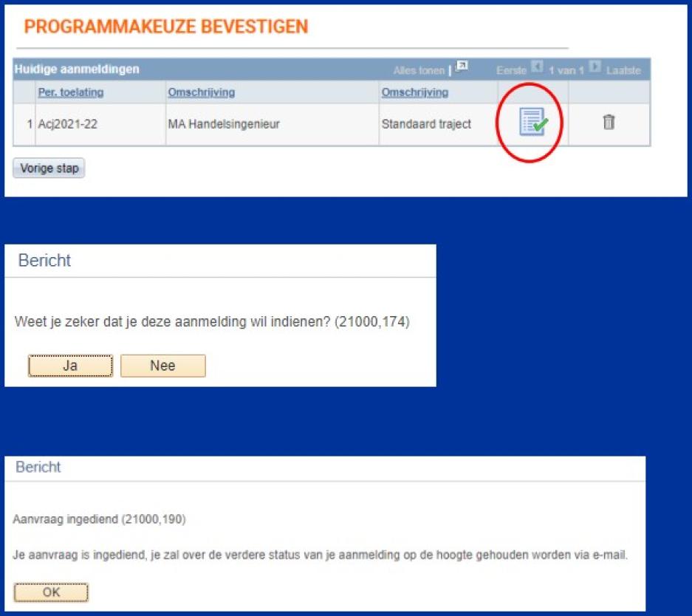Screen dimensions: 692x616
Task: Click Huidige aanmeldingen grid title
Action: [x=77, y=69]
